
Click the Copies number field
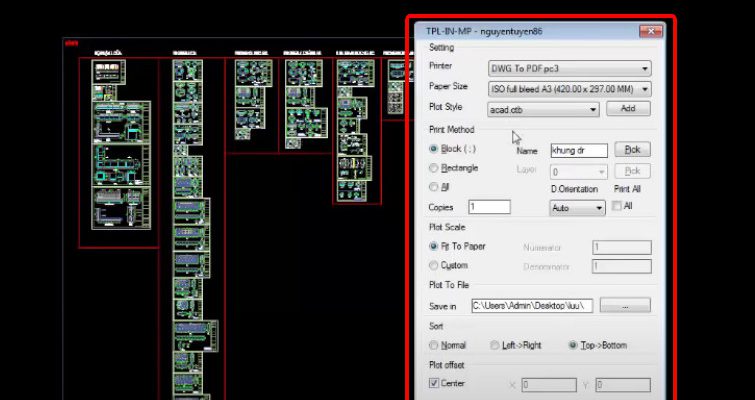pyautogui.click(x=489, y=207)
